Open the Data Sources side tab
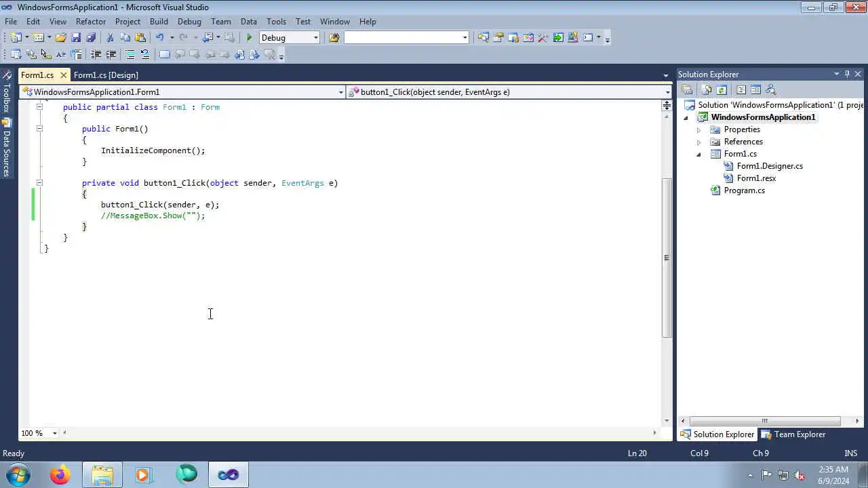The width and height of the screenshot is (868, 488). point(6,149)
